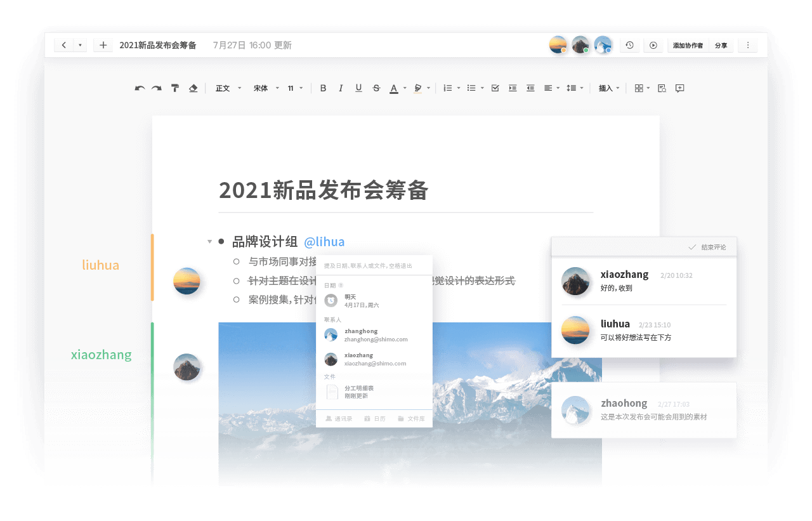
Task: Click xiaozhang's avatar beside document margin
Action: point(187,367)
